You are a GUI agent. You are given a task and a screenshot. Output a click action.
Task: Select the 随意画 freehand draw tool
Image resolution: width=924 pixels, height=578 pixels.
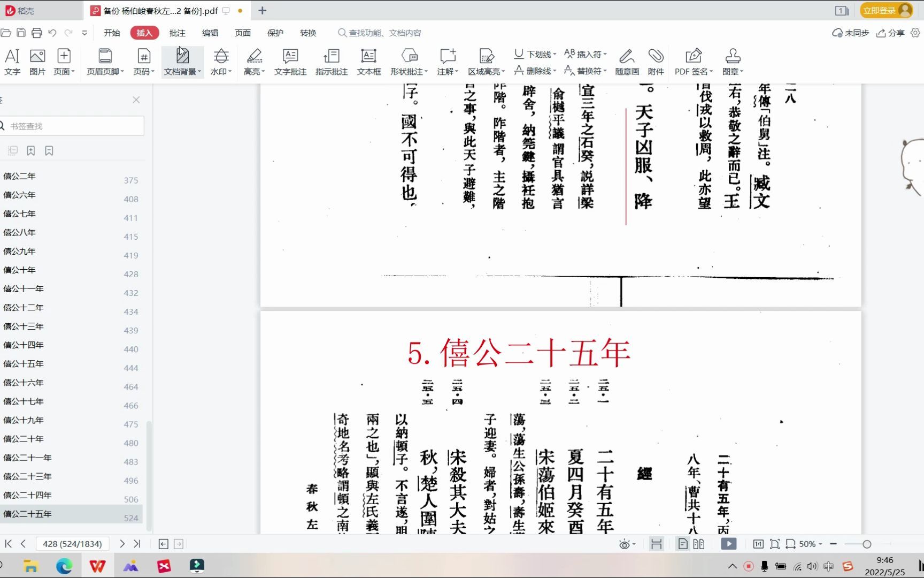click(627, 62)
